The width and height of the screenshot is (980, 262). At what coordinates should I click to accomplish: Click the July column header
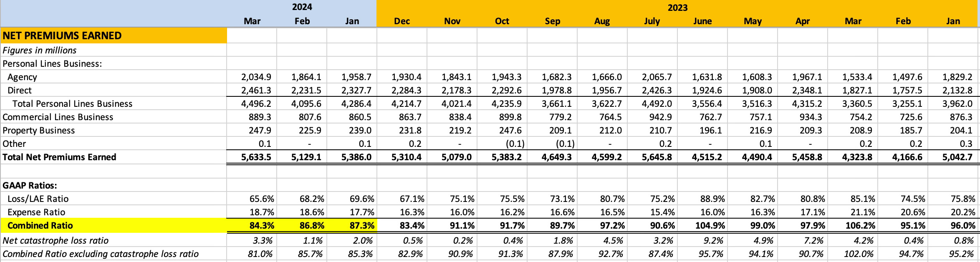(x=652, y=21)
